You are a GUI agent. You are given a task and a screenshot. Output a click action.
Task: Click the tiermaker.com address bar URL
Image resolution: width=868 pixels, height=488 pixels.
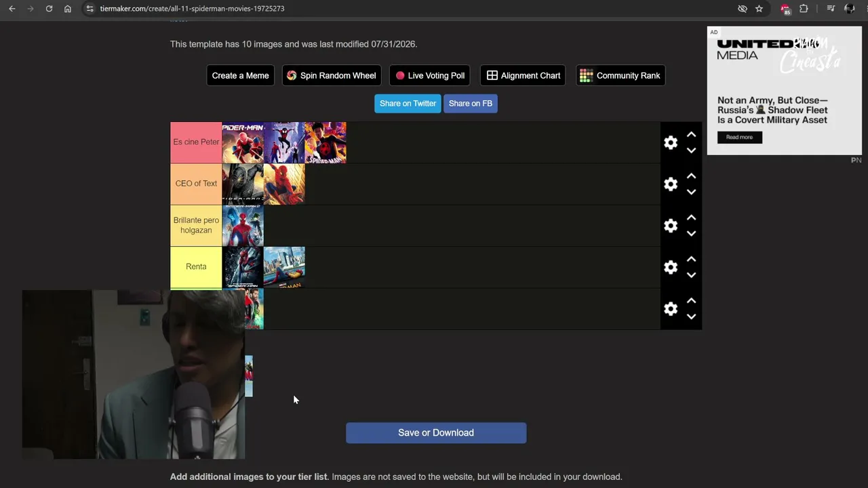(192, 9)
